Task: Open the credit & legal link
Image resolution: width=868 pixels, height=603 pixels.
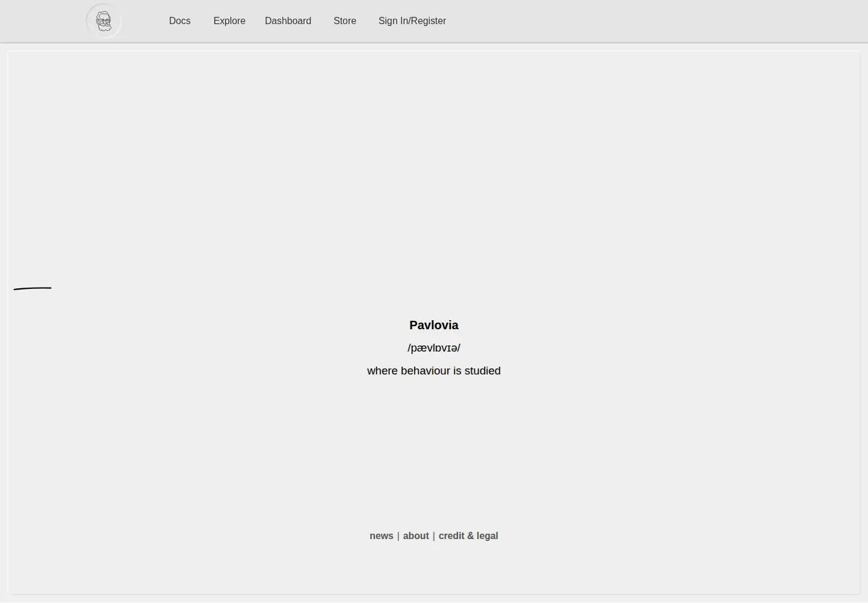Action: [468, 536]
